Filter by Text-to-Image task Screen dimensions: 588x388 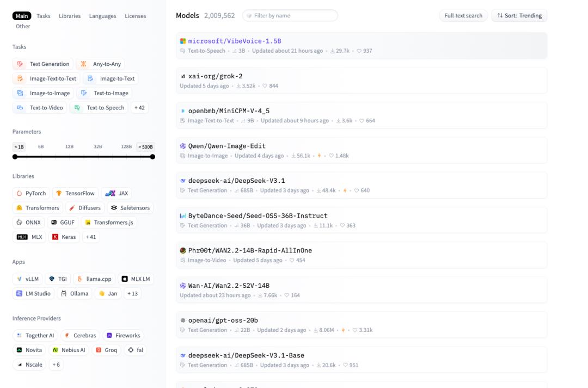(104, 94)
